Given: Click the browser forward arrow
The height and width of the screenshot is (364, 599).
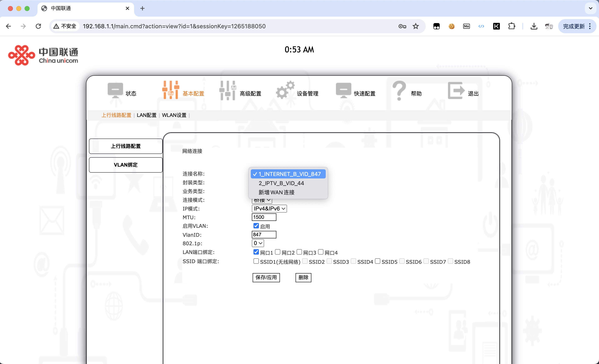Looking at the screenshot, I should click(x=23, y=26).
